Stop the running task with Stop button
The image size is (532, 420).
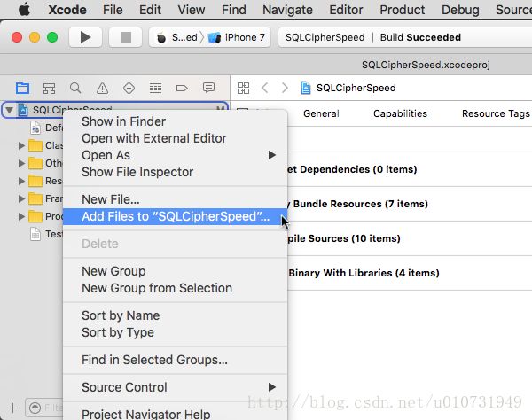point(126,37)
